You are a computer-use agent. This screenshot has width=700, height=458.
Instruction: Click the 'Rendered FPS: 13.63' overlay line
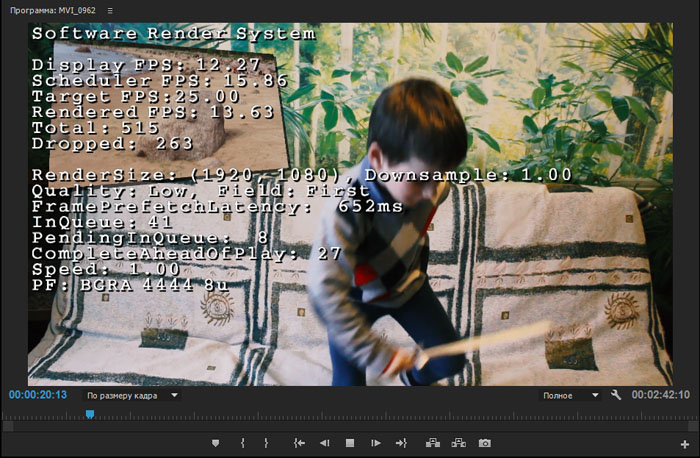[152, 112]
